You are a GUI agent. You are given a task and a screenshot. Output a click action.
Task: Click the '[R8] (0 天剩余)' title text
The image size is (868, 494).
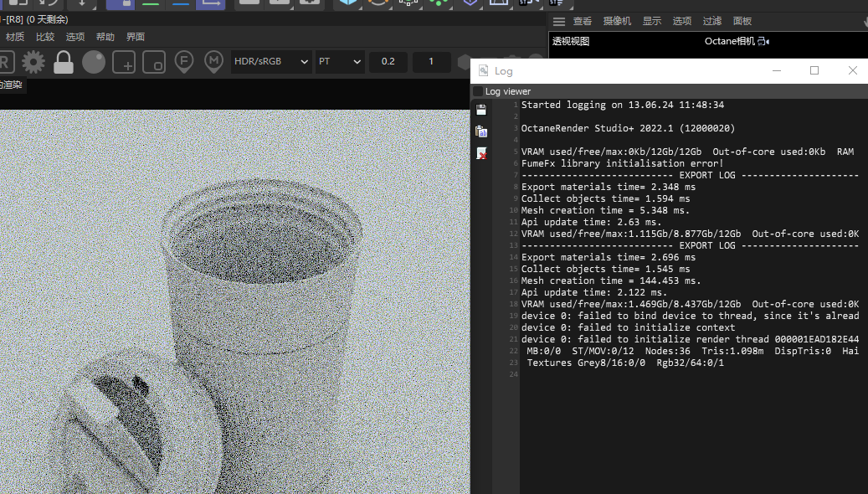(37, 19)
